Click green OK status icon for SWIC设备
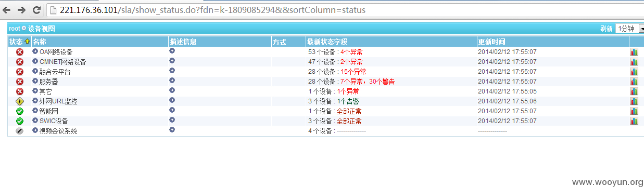The image size is (644, 187). tap(20, 121)
